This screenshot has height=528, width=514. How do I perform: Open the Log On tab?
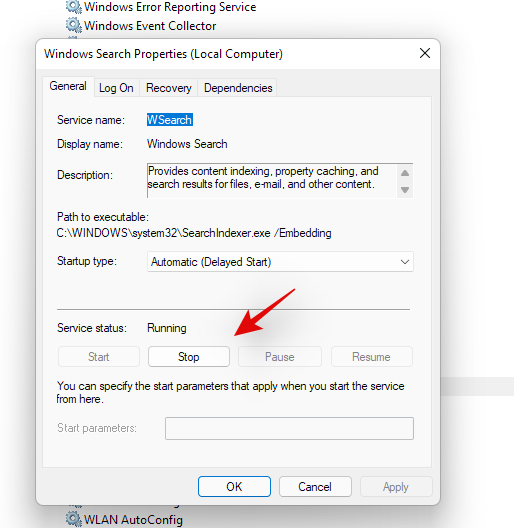click(116, 88)
